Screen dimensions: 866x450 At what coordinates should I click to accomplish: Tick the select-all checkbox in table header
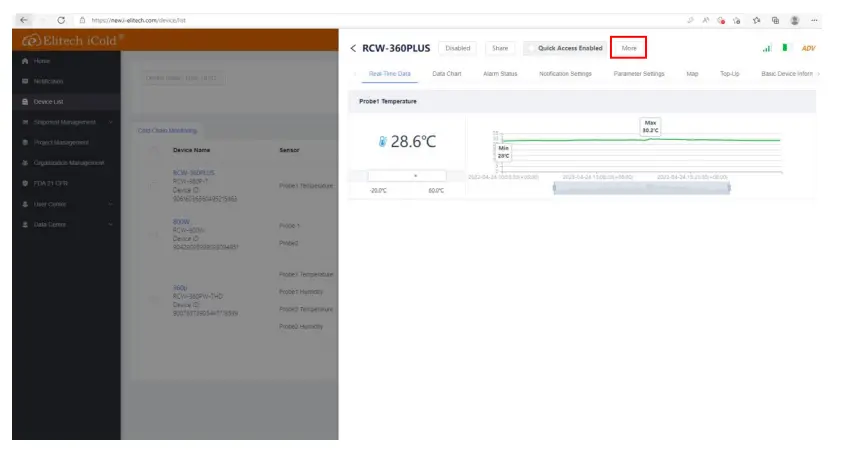click(154, 150)
